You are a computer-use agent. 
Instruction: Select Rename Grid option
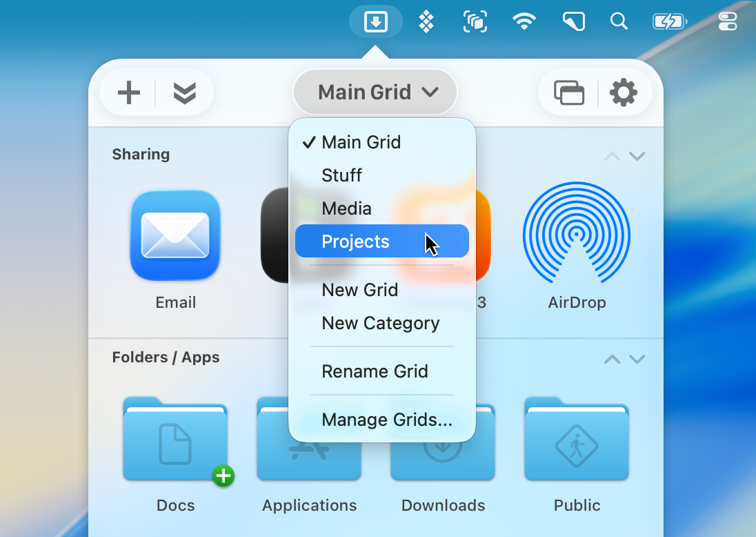click(x=375, y=371)
